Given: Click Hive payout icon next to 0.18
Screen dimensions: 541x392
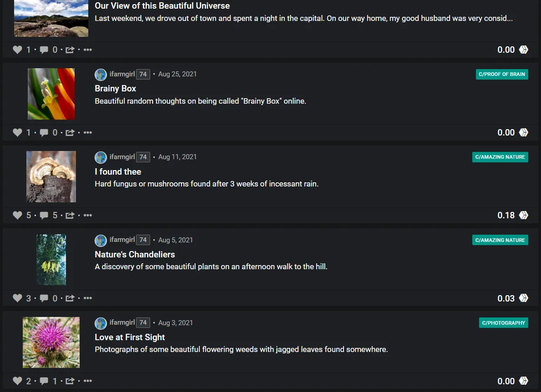Looking at the screenshot, I should 524,216.
